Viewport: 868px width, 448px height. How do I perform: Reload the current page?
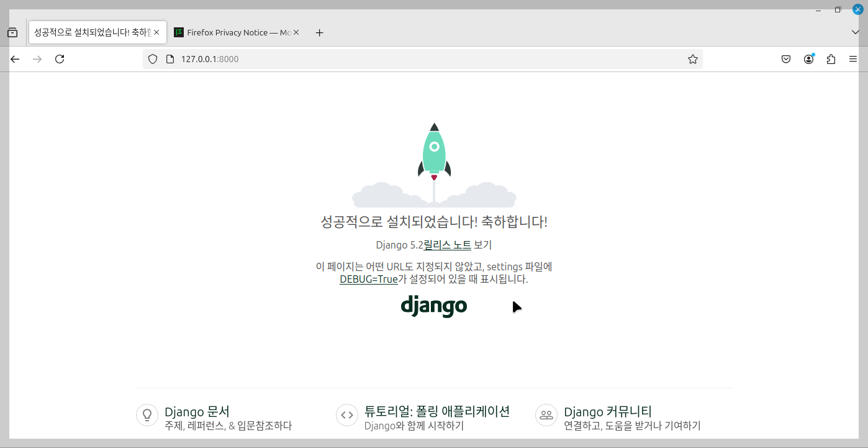pos(60,59)
